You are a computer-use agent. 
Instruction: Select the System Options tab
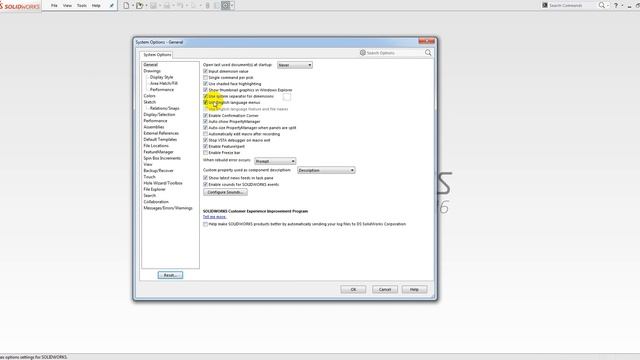coord(157,55)
